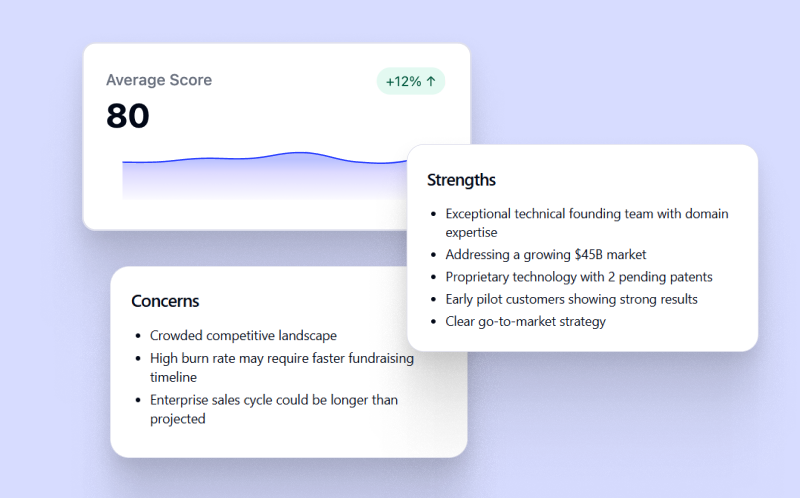Screen dimensions: 800x498
Task: Click 'Enterprise sales cycle' concern item
Action: (x=274, y=409)
